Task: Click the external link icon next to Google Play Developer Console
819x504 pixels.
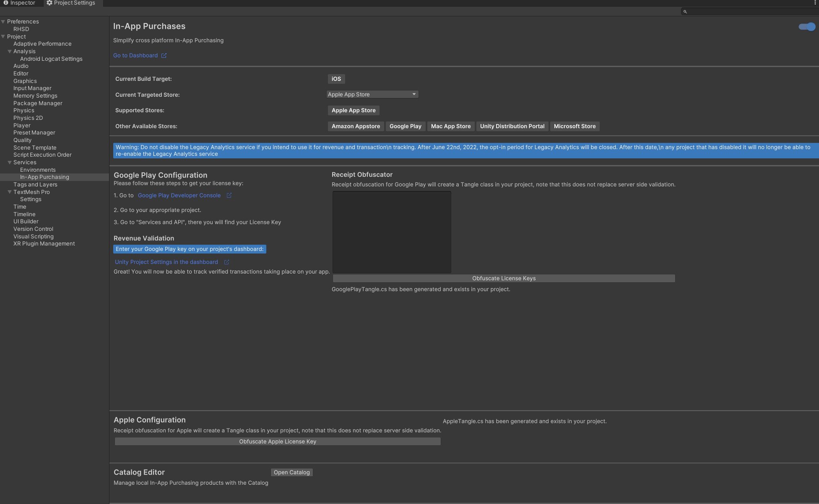Action: click(229, 195)
